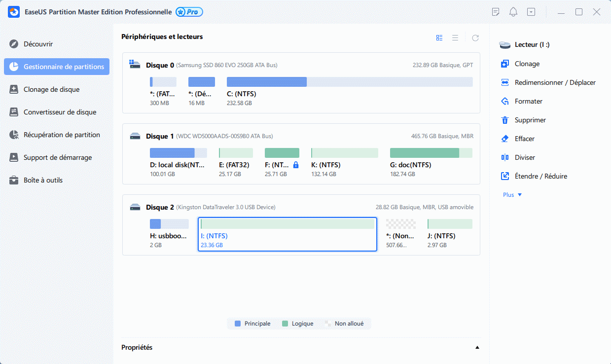Click the Étendre / Réduire icon
The height and width of the screenshot is (364, 611).
point(504,176)
